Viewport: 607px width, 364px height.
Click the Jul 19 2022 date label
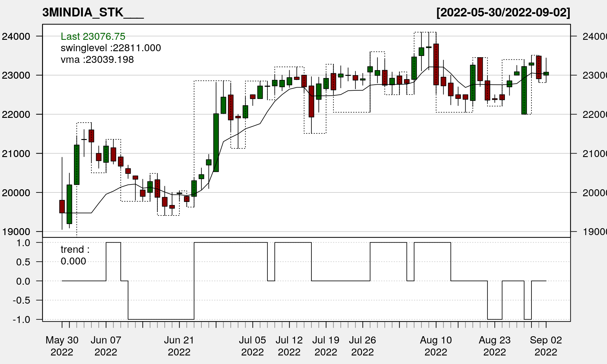[326, 346]
